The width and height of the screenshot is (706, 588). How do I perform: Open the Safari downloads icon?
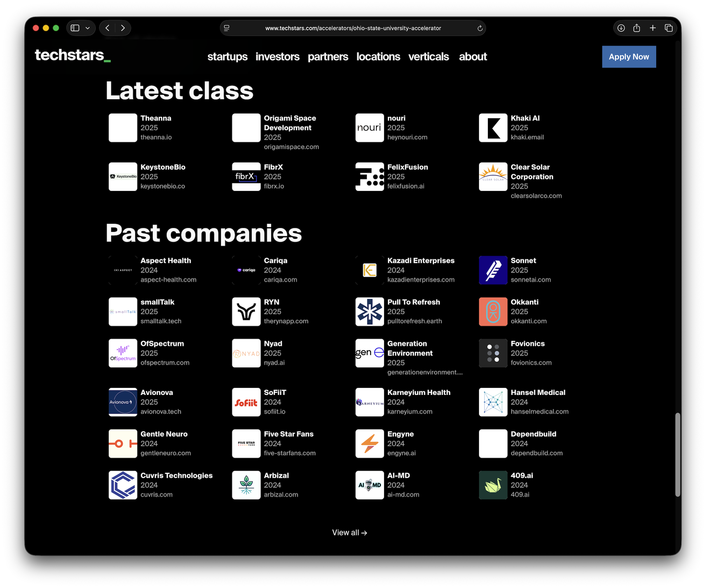click(621, 28)
